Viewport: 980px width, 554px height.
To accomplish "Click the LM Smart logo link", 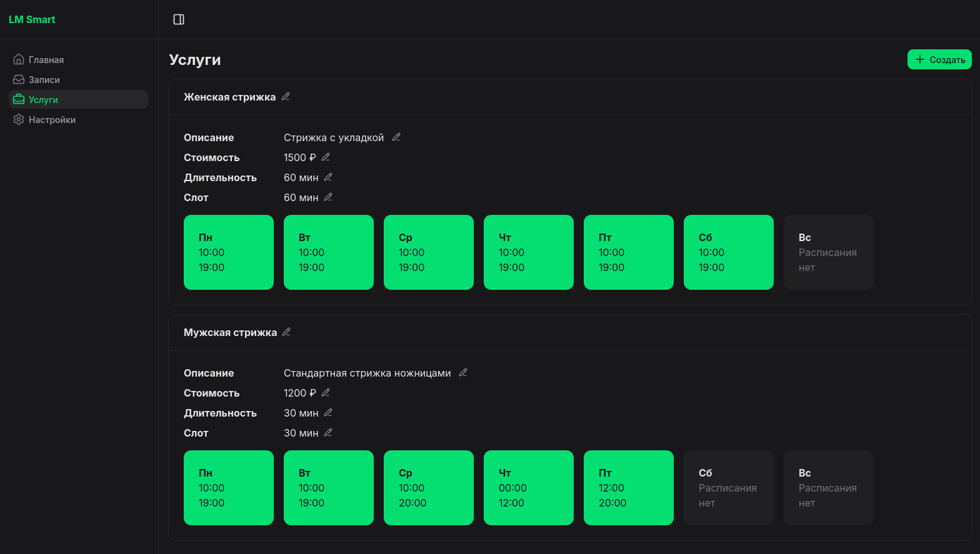I will pos(32,19).
